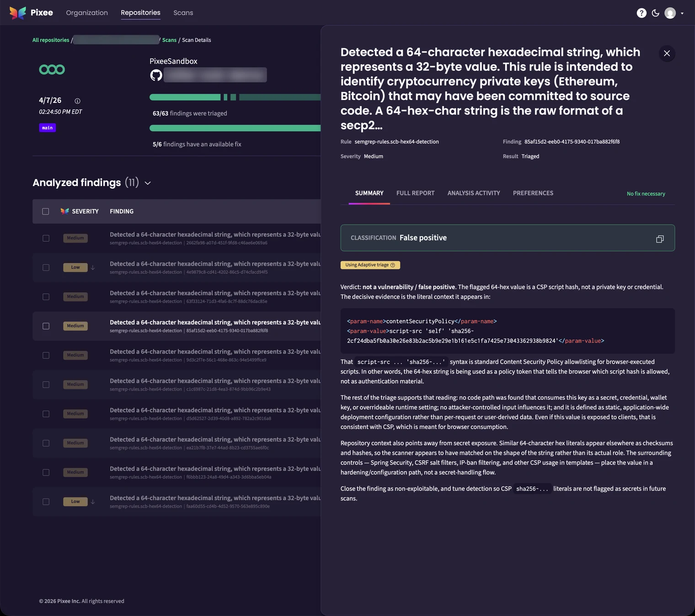Image resolution: width=695 pixels, height=616 pixels.
Task: Open the Scans nav item
Action: point(183,13)
